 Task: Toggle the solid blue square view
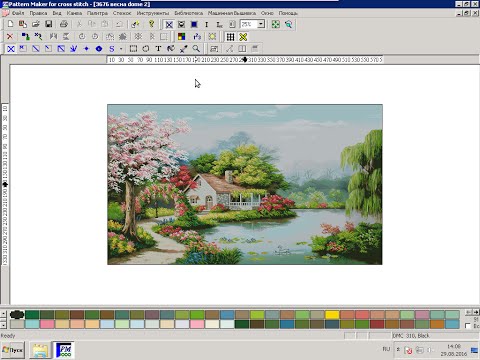(194, 24)
